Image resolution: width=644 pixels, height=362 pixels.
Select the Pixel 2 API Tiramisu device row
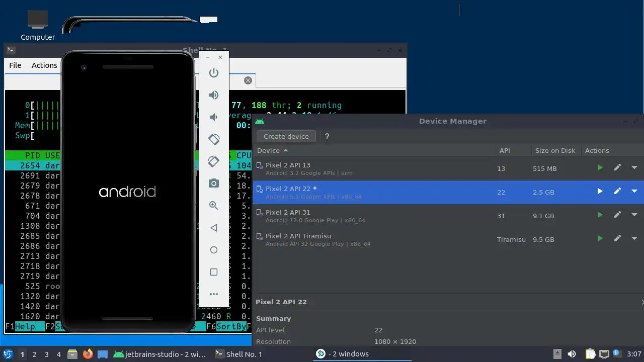[448, 239]
